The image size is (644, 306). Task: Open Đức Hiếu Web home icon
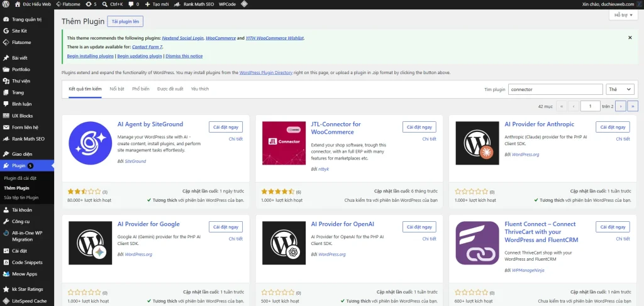point(32,4)
